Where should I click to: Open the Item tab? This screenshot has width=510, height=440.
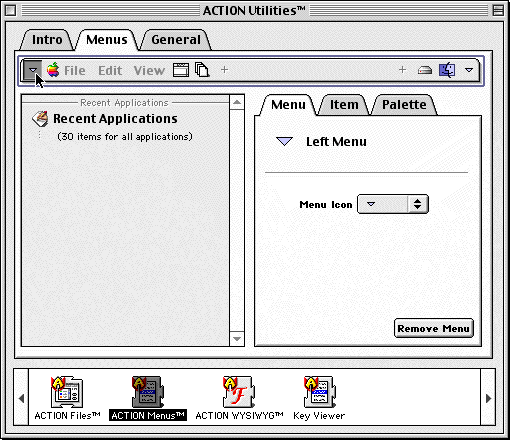click(344, 105)
